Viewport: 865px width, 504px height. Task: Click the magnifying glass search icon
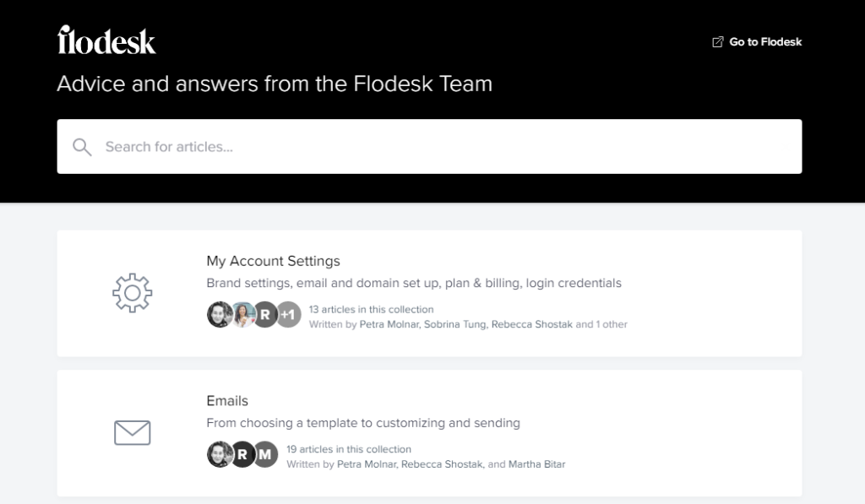pyautogui.click(x=82, y=147)
